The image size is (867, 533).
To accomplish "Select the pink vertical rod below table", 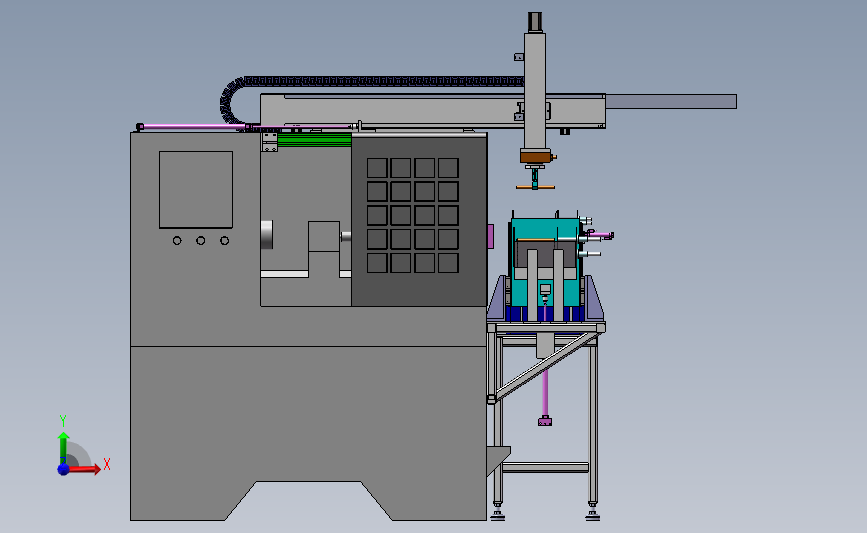I will 545,394.
